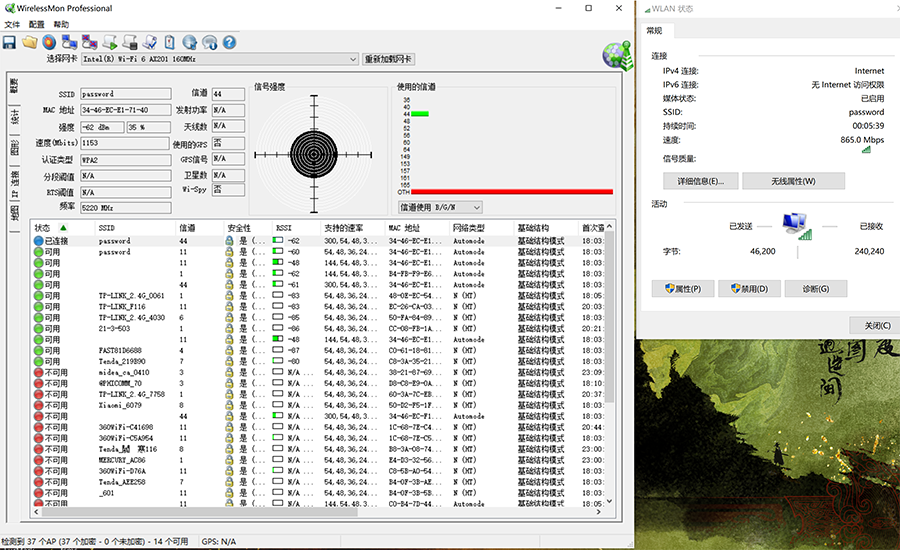Click the green sort arrow in 状态 column header

[x=64, y=227]
